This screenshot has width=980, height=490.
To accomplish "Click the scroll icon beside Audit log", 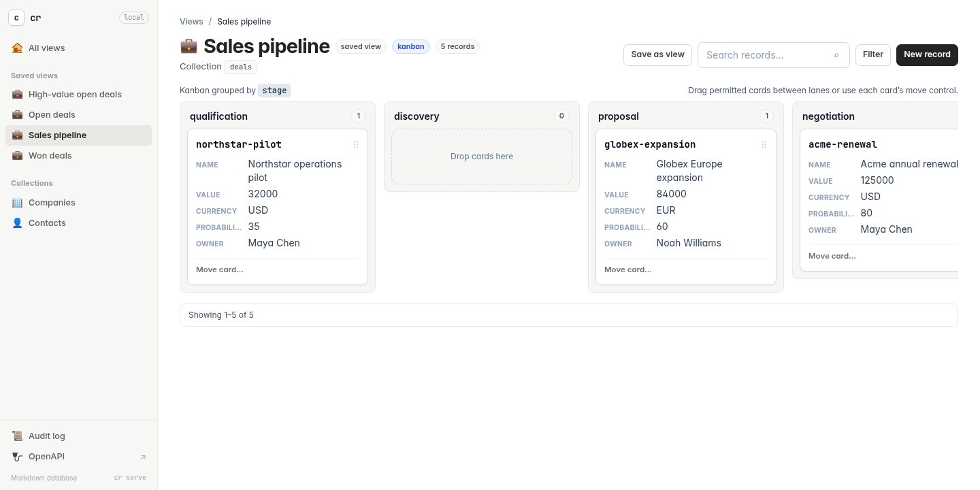I will pos(18,436).
